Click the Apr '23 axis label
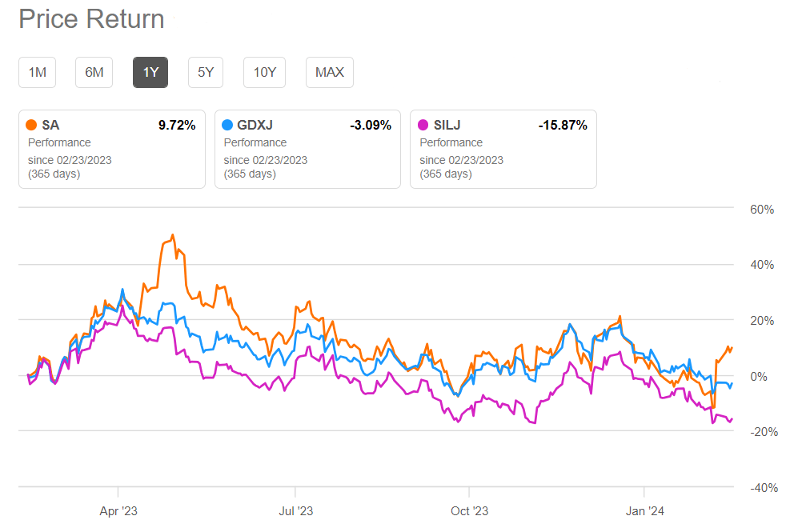Image resolution: width=802 pixels, height=532 pixels. point(118,510)
